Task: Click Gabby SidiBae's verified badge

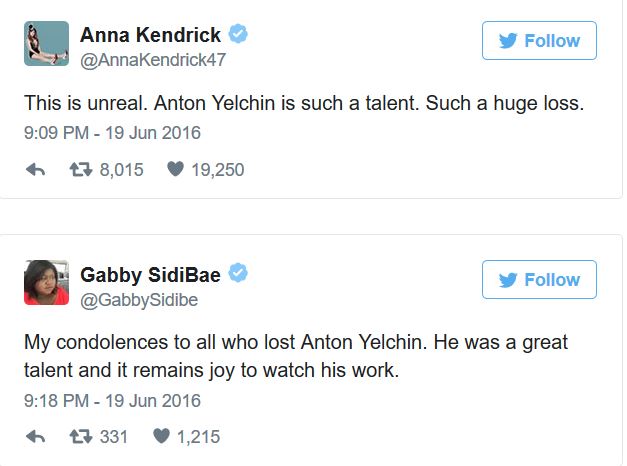Action: click(x=238, y=273)
